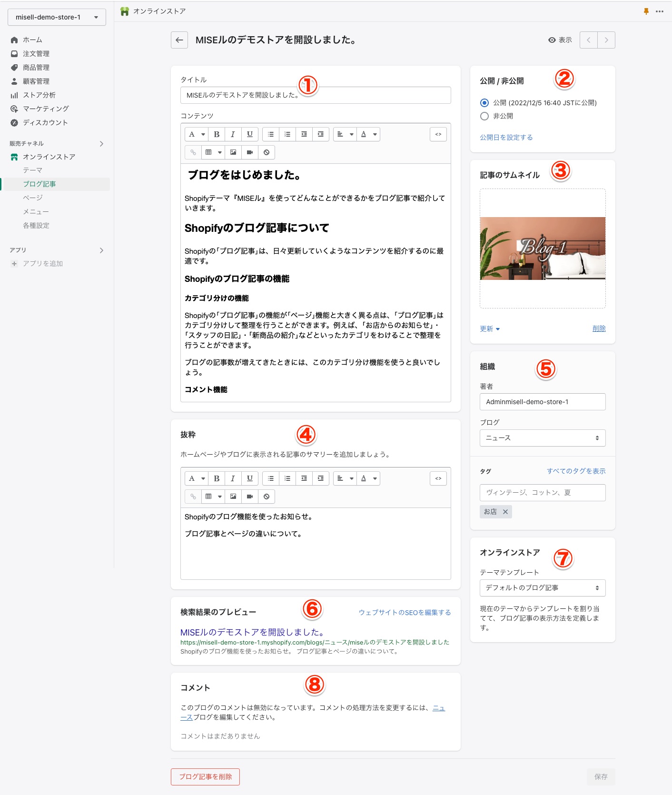Click Underline in the excerpt editor toolbar
The height and width of the screenshot is (795, 672).
click(249, 478)
